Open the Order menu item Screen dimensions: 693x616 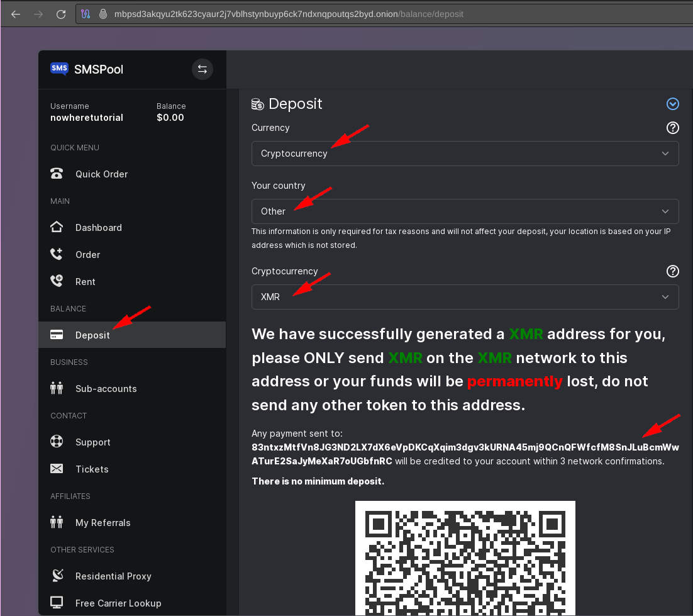[132, 255]
